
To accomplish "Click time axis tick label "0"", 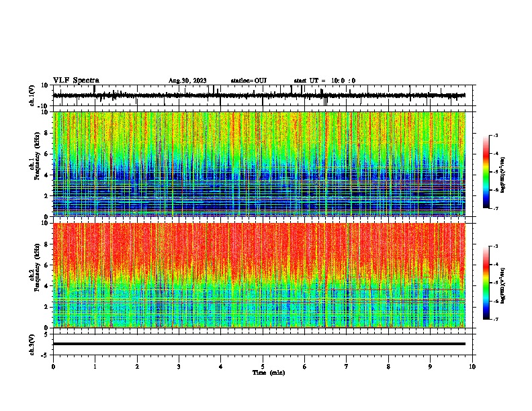I will point(53,367).
